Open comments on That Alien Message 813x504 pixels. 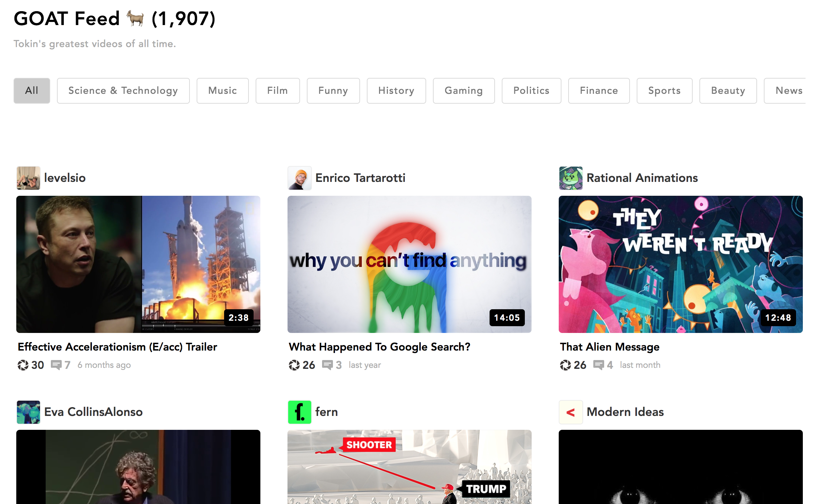599,365
